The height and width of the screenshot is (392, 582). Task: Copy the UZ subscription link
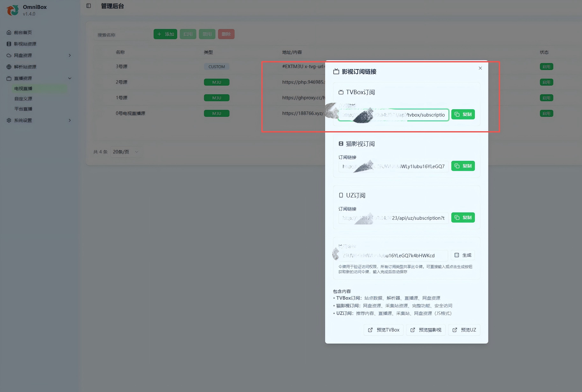coord(463,217)
